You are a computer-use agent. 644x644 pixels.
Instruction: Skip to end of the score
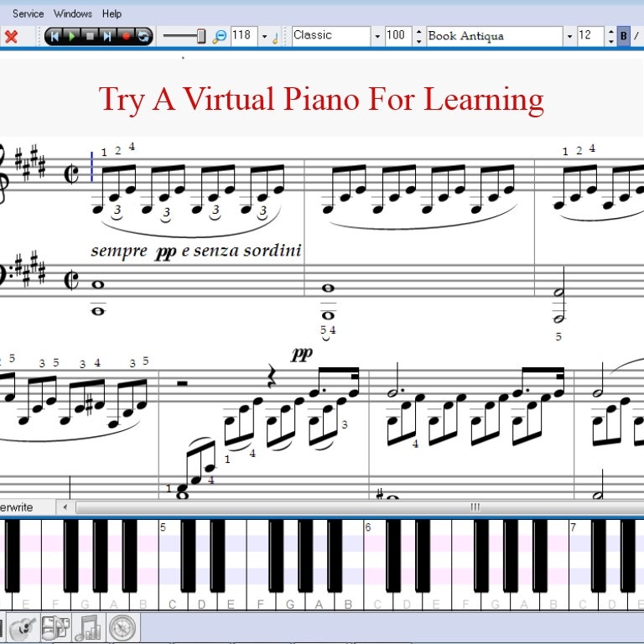(107, 36)
